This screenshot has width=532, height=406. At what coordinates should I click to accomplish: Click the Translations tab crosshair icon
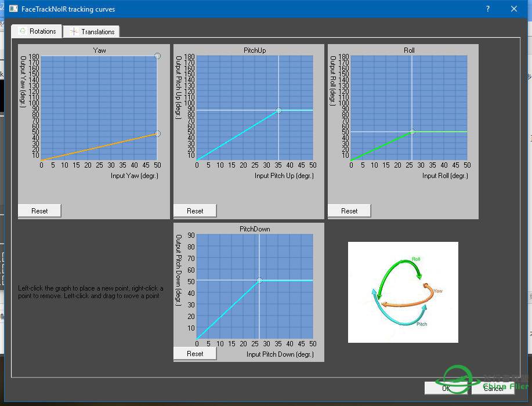(74, 31)
